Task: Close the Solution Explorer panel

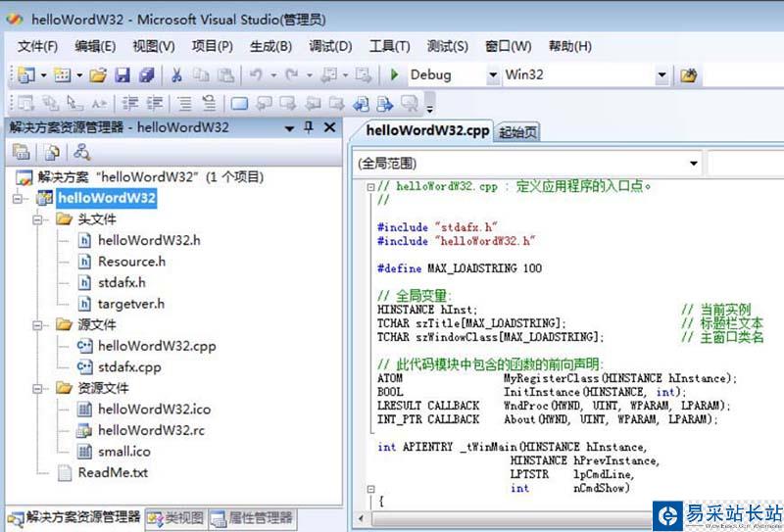Action: tap(329, 127)
